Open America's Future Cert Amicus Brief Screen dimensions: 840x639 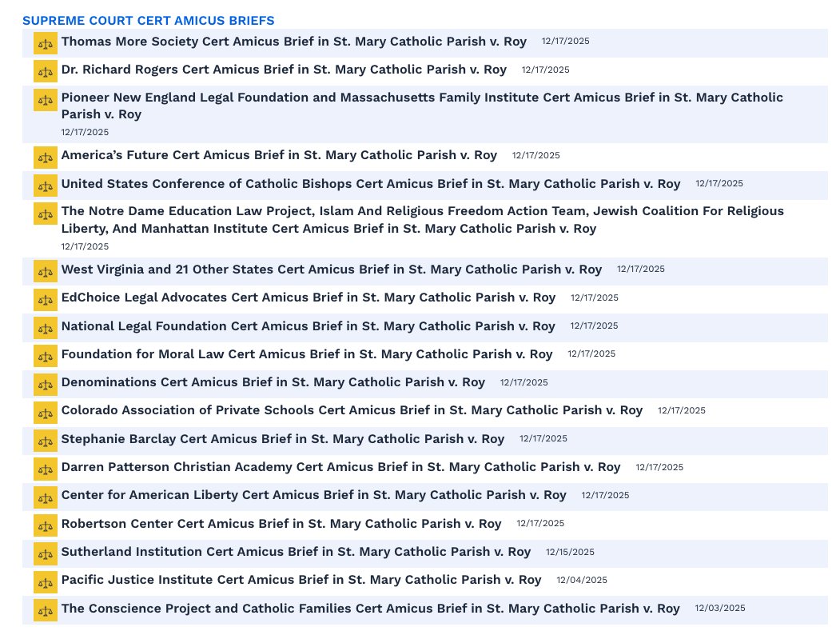click(279, 155)
